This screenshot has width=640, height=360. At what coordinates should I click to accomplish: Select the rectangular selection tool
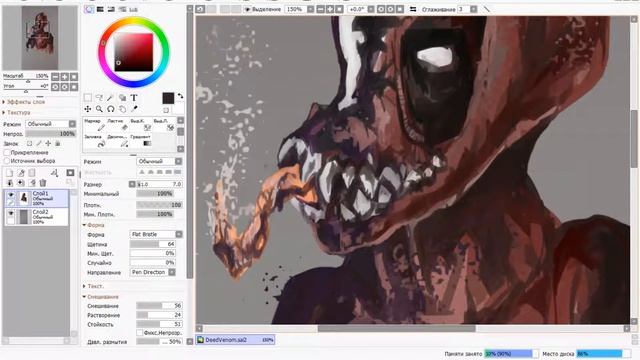(88, 98)
